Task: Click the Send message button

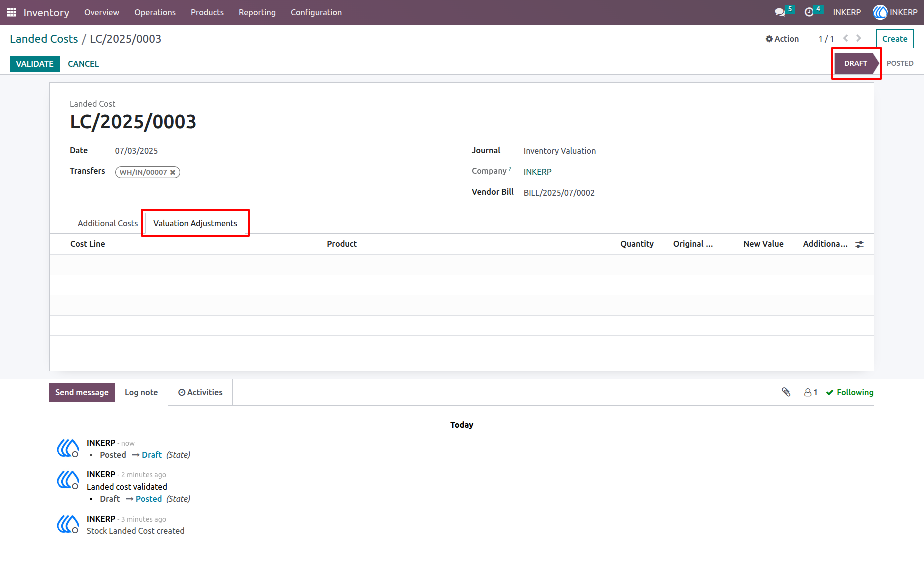Action: pyautogui.click(x=82, y=392)
